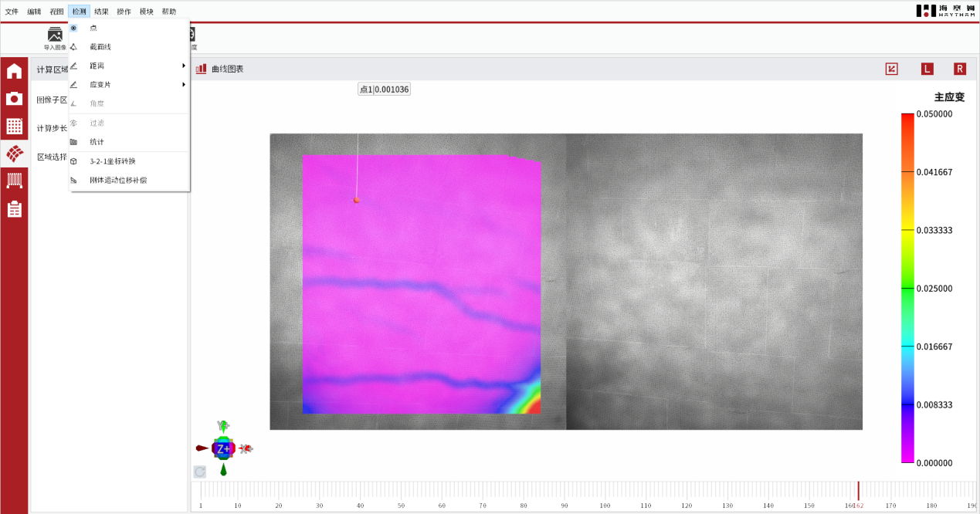Image resolution: width=980 pixels, height=514 pixels.
Task: Click 刚体运动位移补偿 in the dropdown
Action: [118, 180]
